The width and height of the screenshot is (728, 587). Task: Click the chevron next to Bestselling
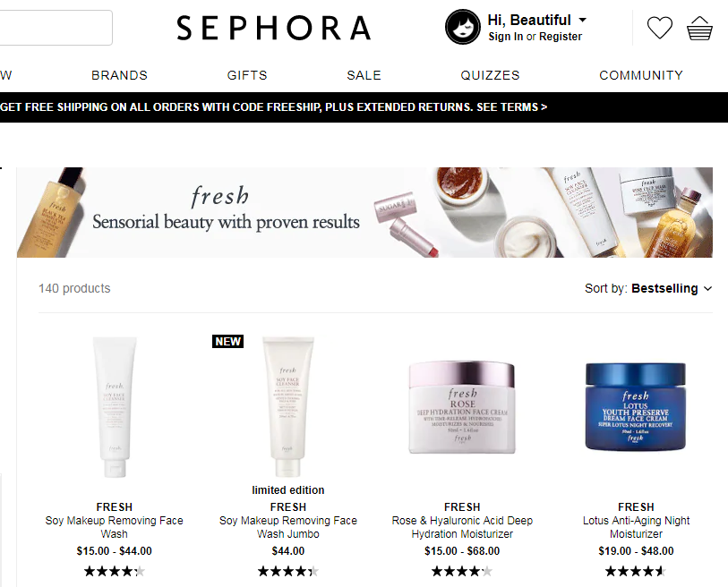(707, 289)
